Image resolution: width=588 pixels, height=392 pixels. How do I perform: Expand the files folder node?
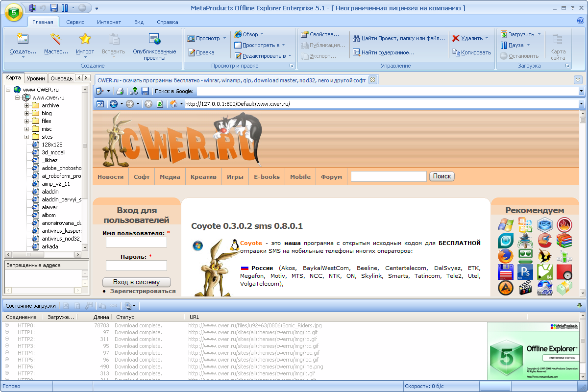[x=27, y=121]
